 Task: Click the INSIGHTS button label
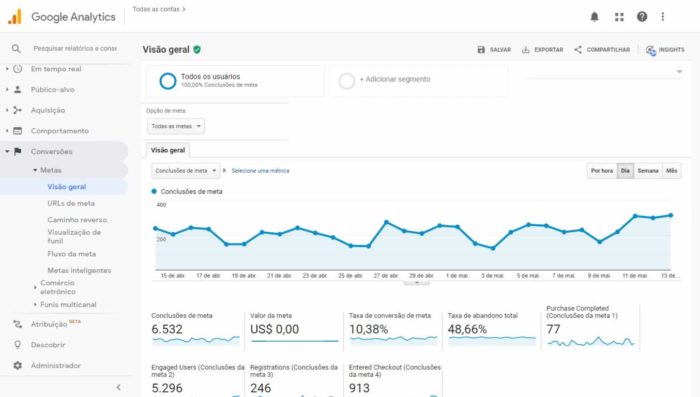671,50
